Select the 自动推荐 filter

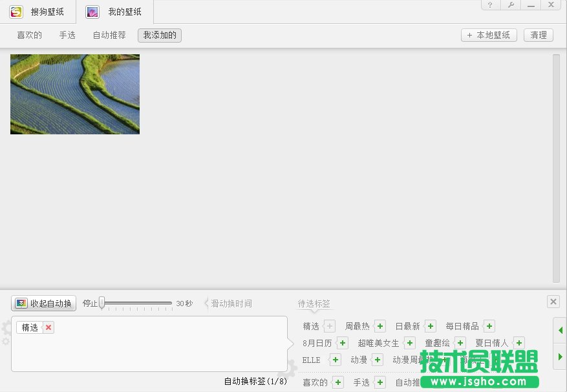(109, 35)
